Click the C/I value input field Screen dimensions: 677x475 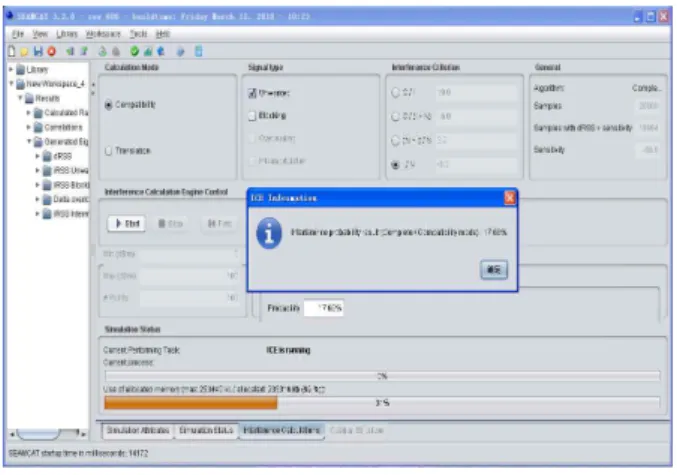[x=476, y=93]
